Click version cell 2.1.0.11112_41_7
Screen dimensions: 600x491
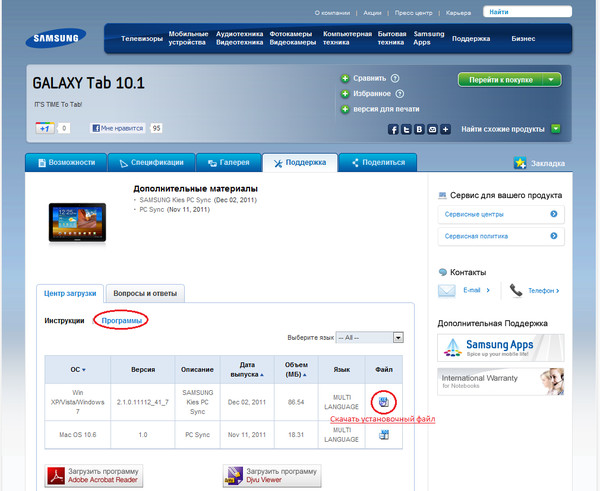(x=143, y=402)
